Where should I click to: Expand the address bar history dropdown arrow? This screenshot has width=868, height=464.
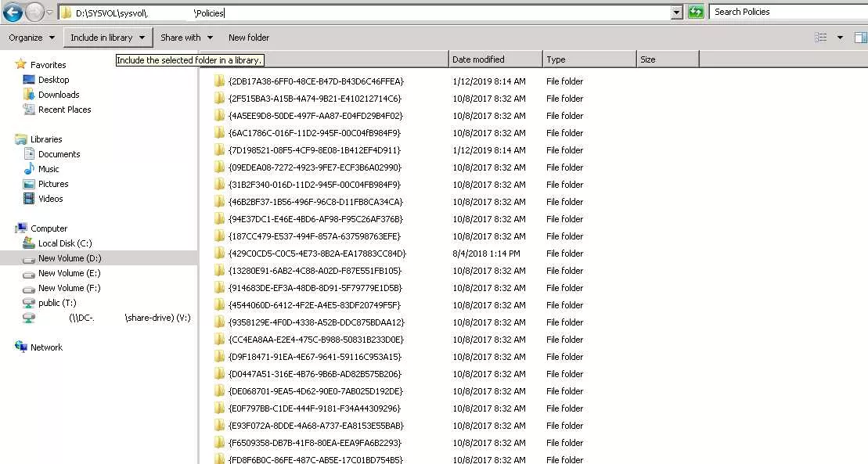click(x=676, y=13)
